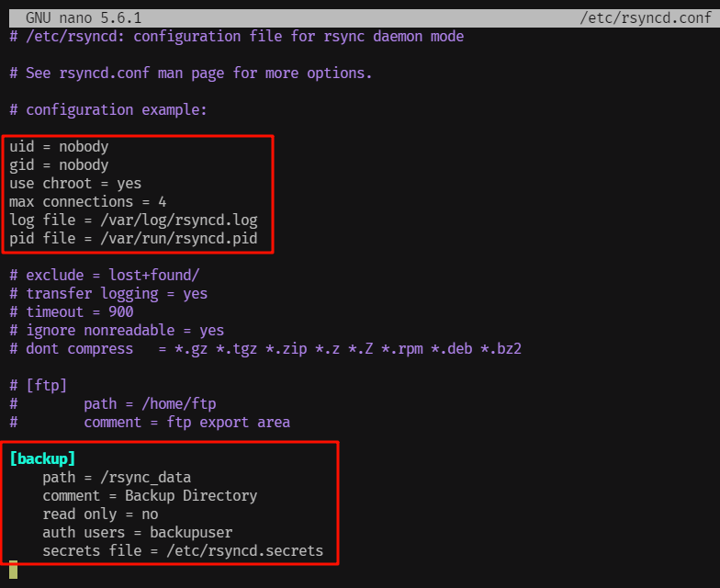Click the commented 'exclude = lost+found/' line

(104, 276)
